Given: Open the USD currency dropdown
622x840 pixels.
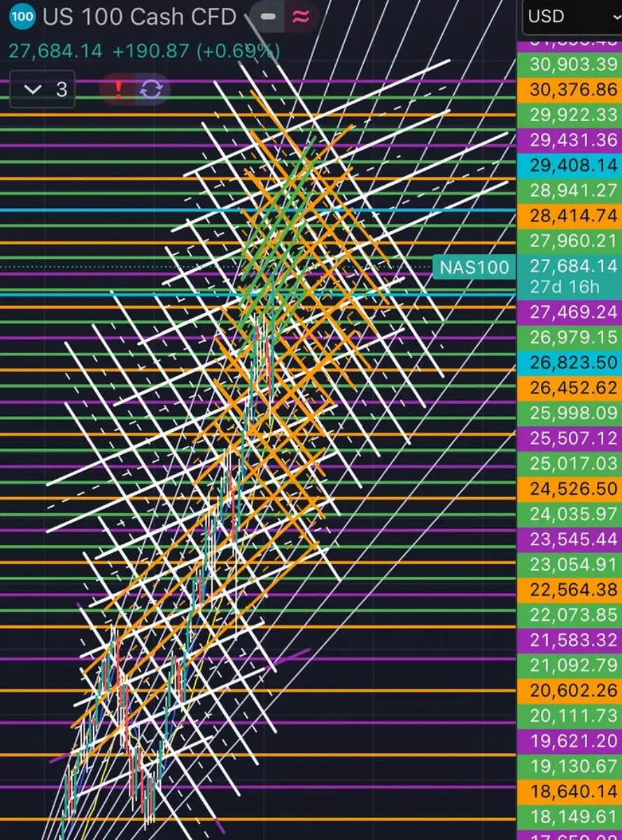Looking at the screenshot, I should point(572,17).
